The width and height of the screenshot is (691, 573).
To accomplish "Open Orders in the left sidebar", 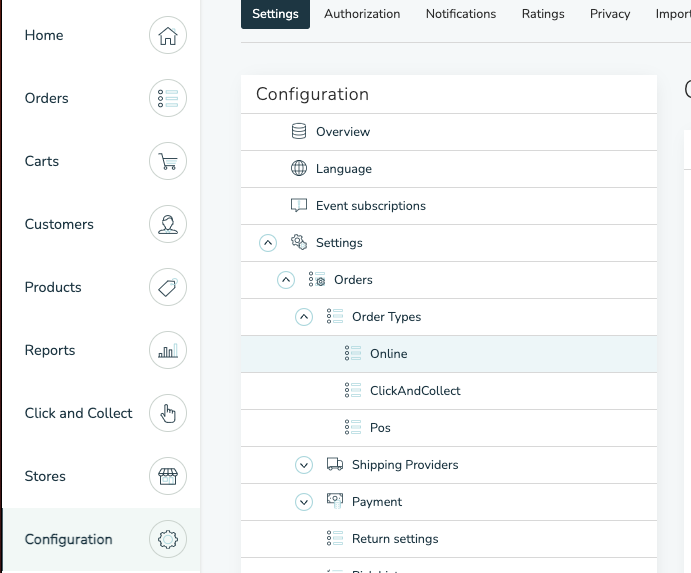I will tap(47, 98).
